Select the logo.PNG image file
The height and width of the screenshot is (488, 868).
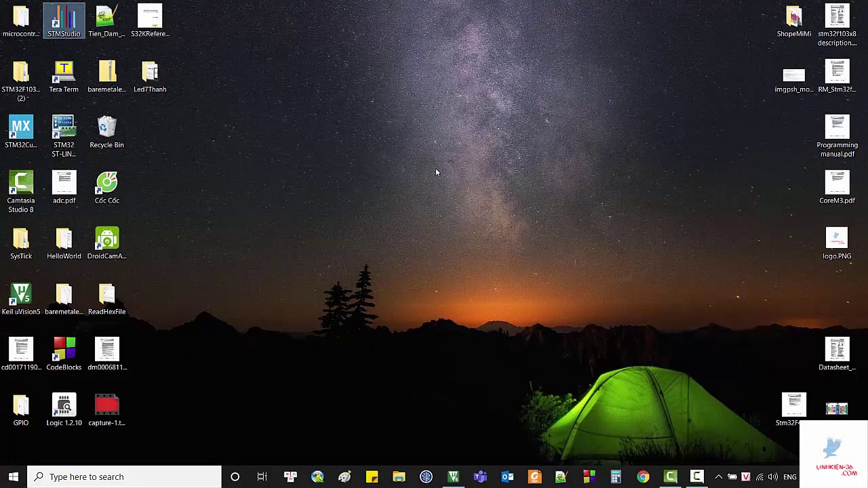pos(837,243)
